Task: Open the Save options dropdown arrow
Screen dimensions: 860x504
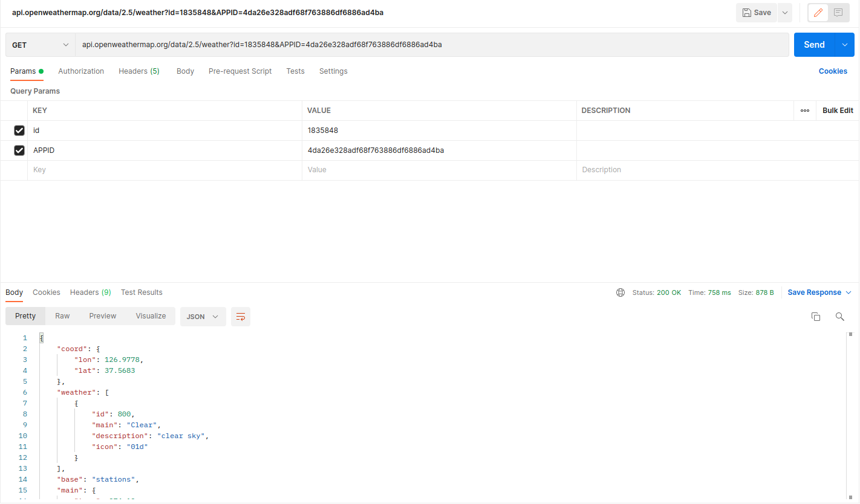Action: tap(784, 13)
